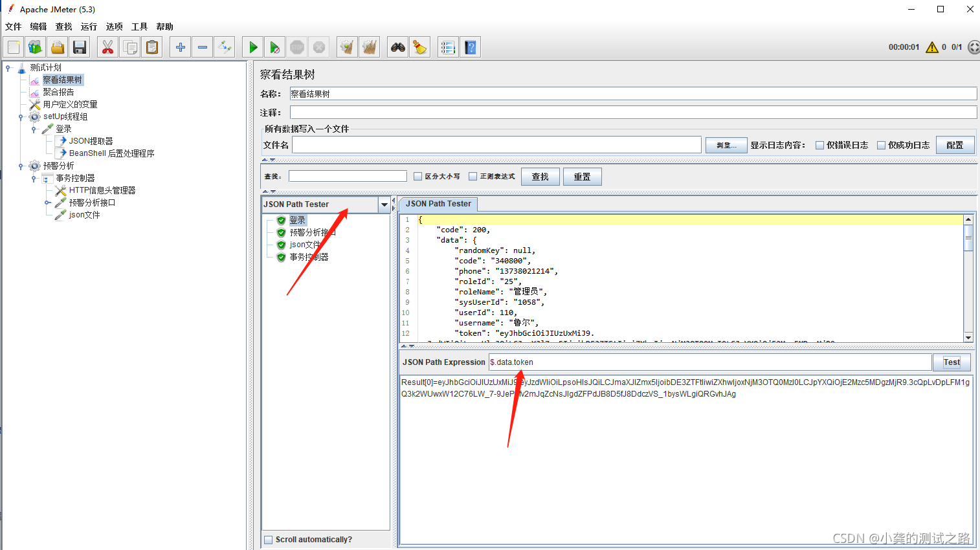Open the 查找 menu
Viewport: 980px width, 550px height.
(63, 27)
